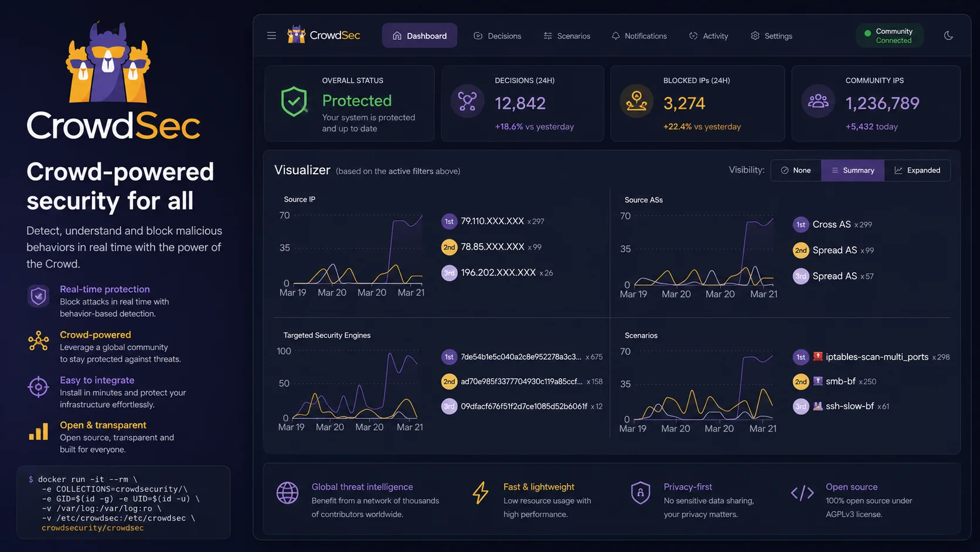
Task: Select Spread AS x99 entry
Action: 843,250
